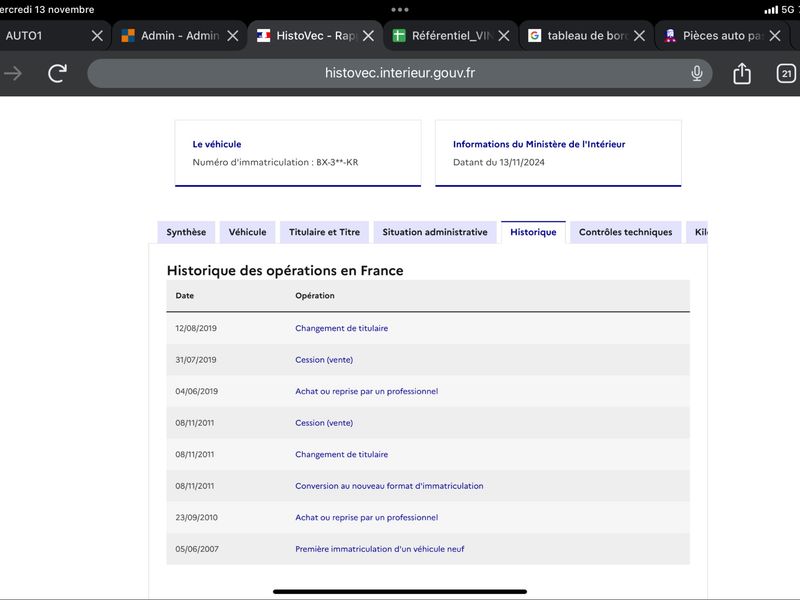Close the AUTO1 tab

97,36
